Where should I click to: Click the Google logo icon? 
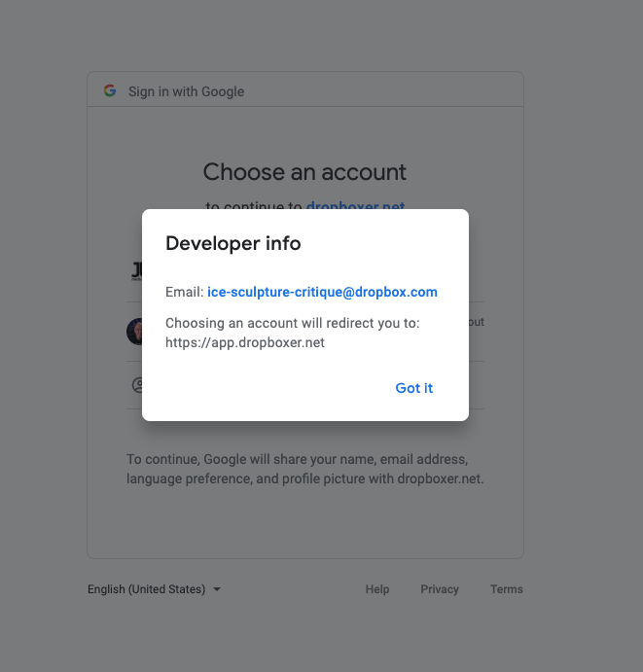click(110, 90)
